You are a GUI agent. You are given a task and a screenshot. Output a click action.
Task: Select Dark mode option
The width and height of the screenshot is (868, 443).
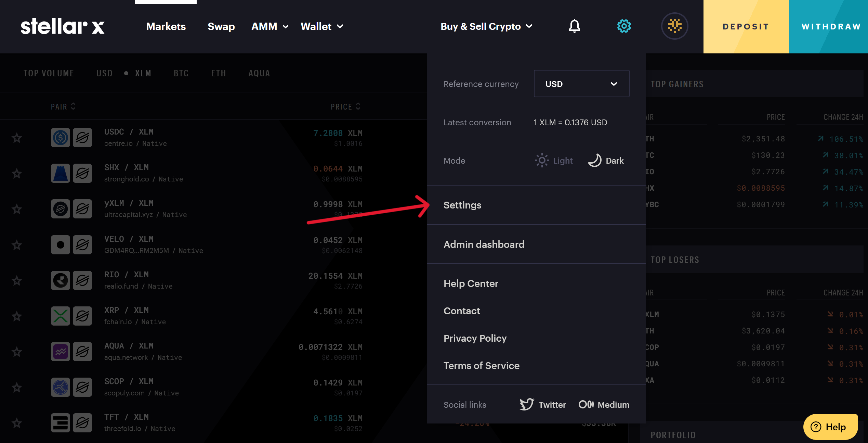606,161
